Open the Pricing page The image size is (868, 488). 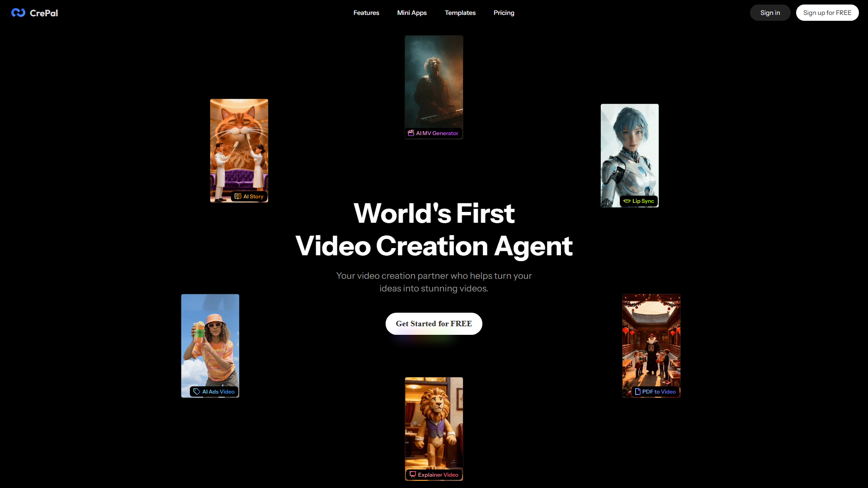tap(504, 13)
